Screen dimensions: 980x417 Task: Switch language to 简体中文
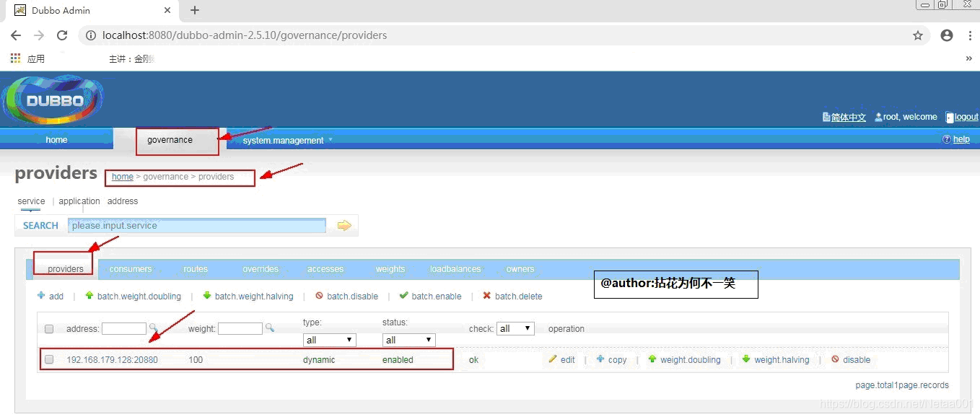click(849, 118)
